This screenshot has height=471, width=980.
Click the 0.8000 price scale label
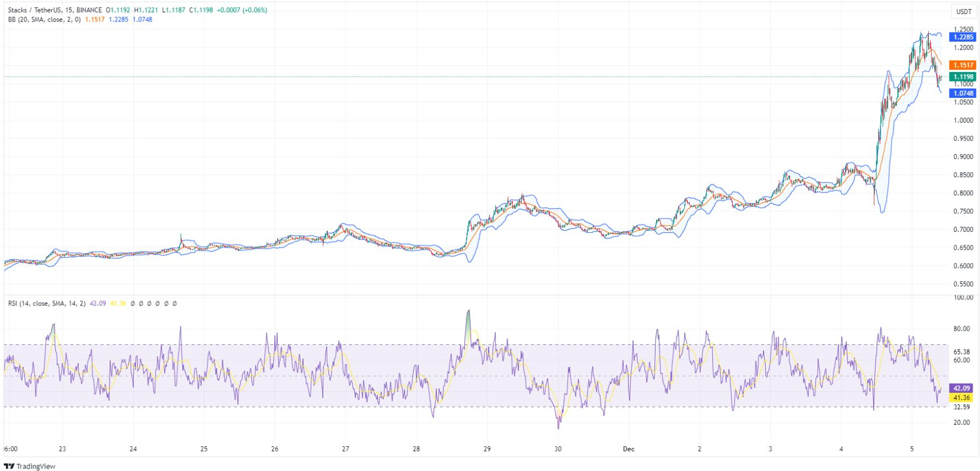pos(963,193)
